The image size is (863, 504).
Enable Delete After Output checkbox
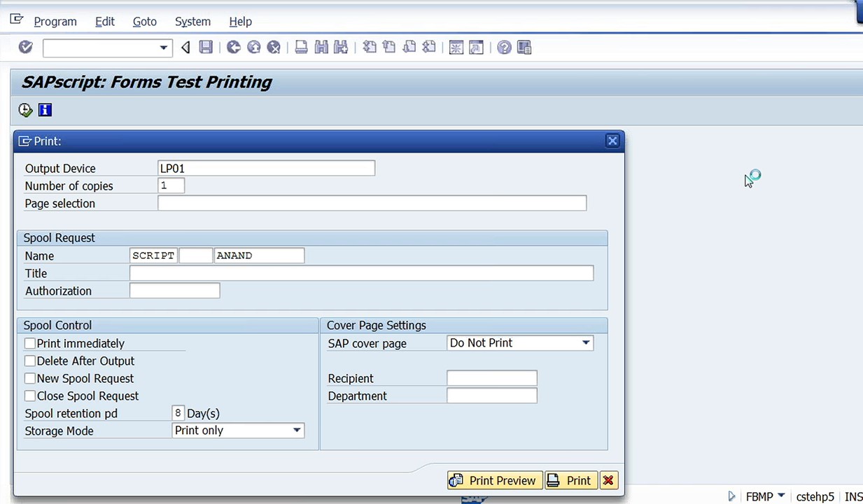[30, 361]
